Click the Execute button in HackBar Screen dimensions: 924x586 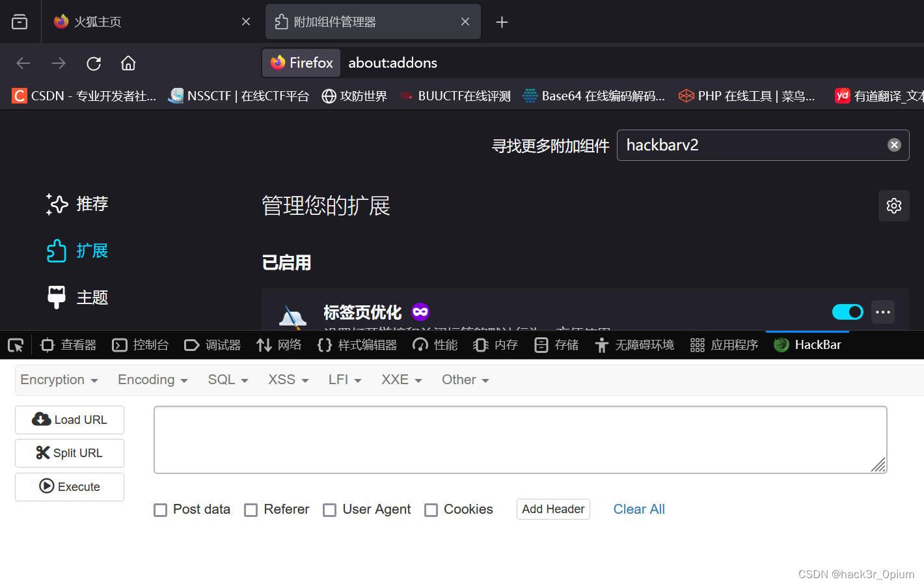pos(69,486)
